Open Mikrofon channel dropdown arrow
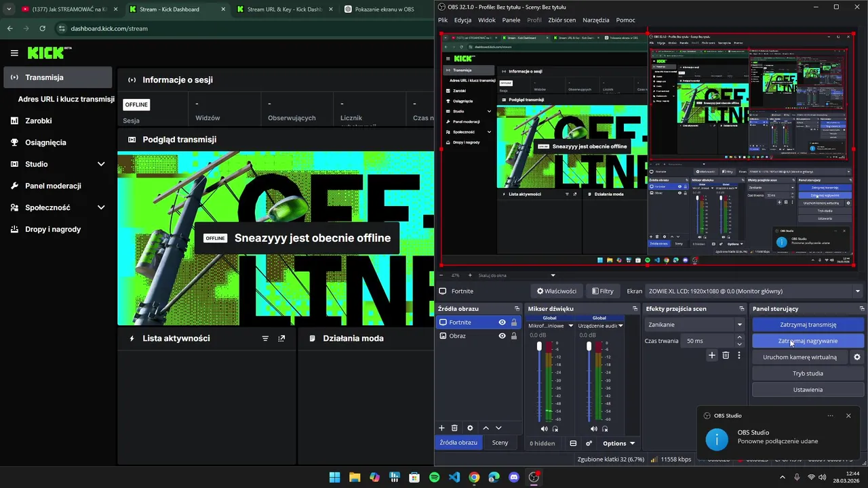Screen dimensions: 868x488 tap(571, 326)
